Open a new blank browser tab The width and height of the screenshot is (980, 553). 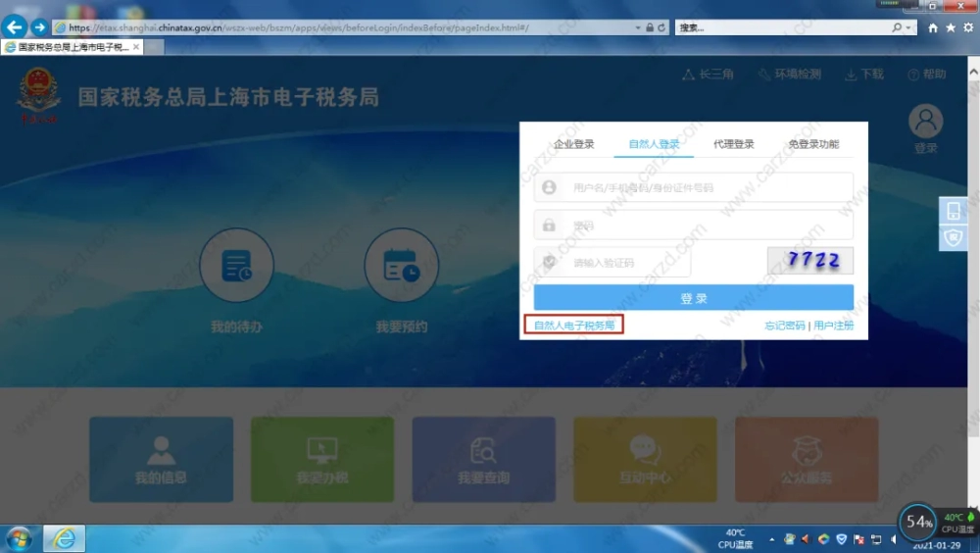point(155,47)
